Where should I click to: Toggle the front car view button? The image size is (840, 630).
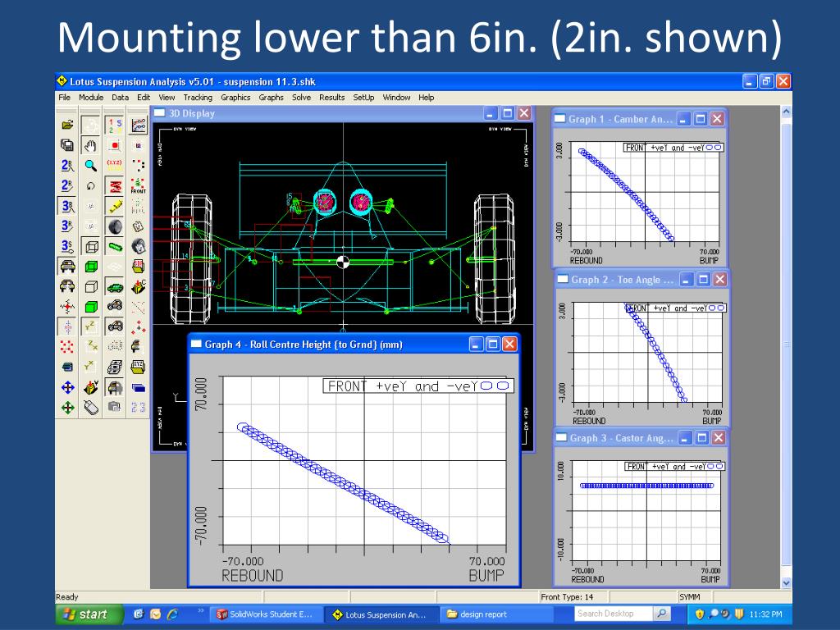coord(67,267)
